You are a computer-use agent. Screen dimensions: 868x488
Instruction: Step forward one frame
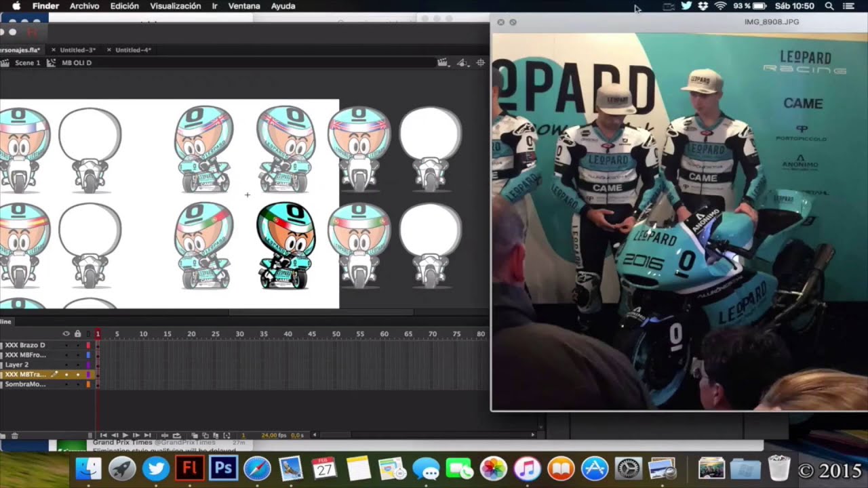[136, 435]
